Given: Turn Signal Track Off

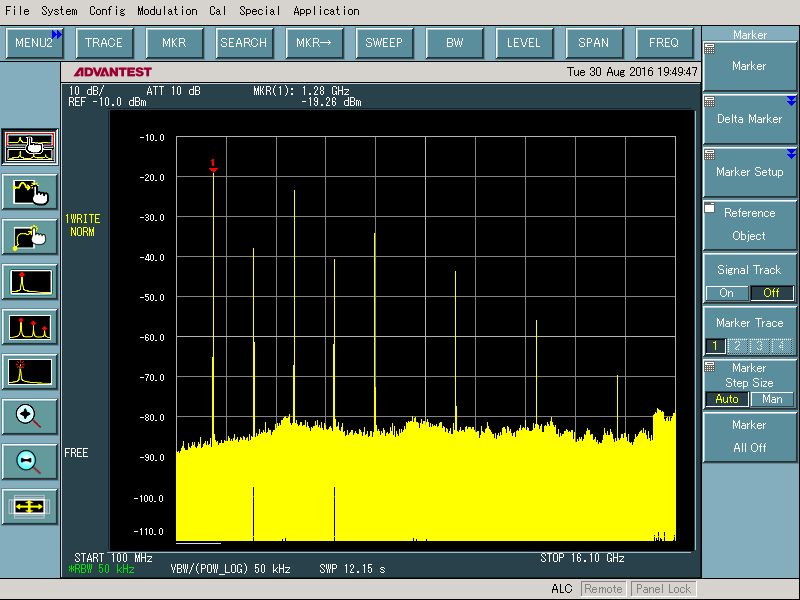Looking at the screenshot, I should point(771,293).
